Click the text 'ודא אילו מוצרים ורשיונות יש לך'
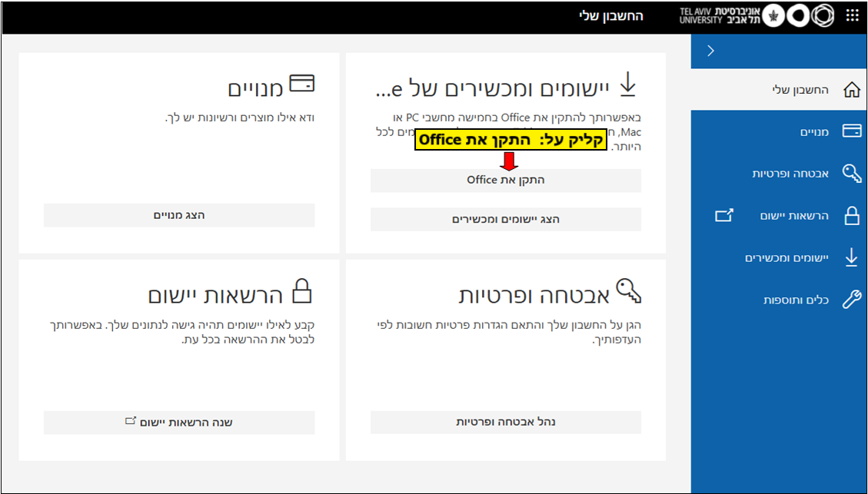This screenshot has height=494, width=868. pos(240,118)
